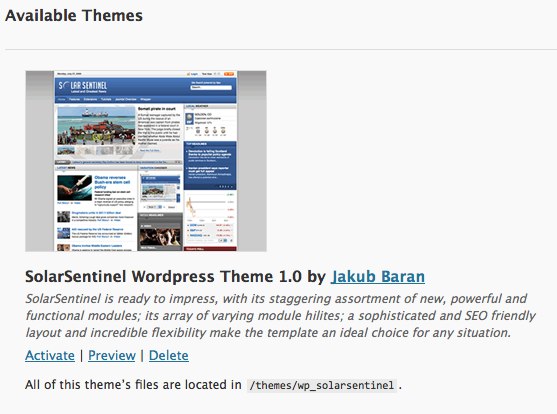The image size is (557, 414).
Task: Activate the SolarSentinel theme
Action: click(x=50, y=355)
